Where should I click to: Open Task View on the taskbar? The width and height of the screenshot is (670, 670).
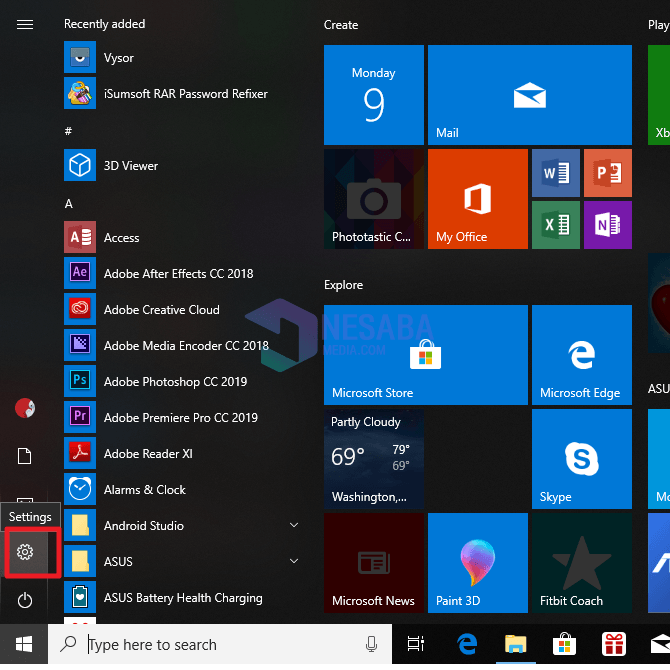tap(415, 644)
